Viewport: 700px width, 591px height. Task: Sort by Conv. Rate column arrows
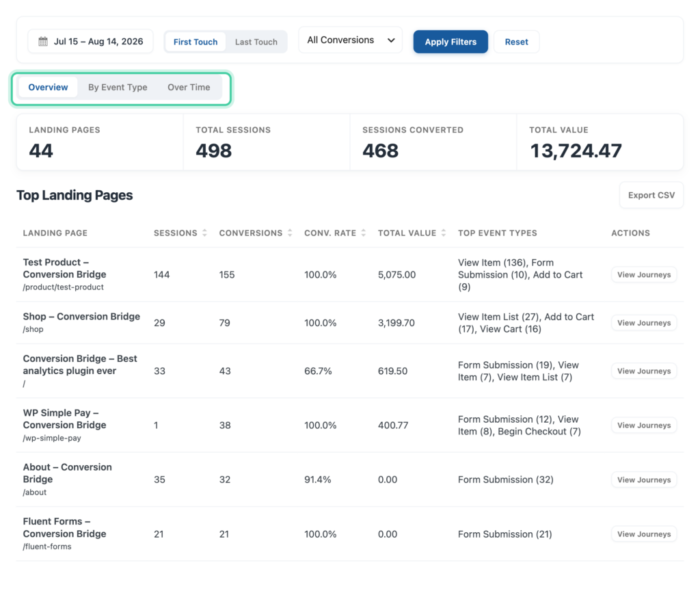click(364, 233)
